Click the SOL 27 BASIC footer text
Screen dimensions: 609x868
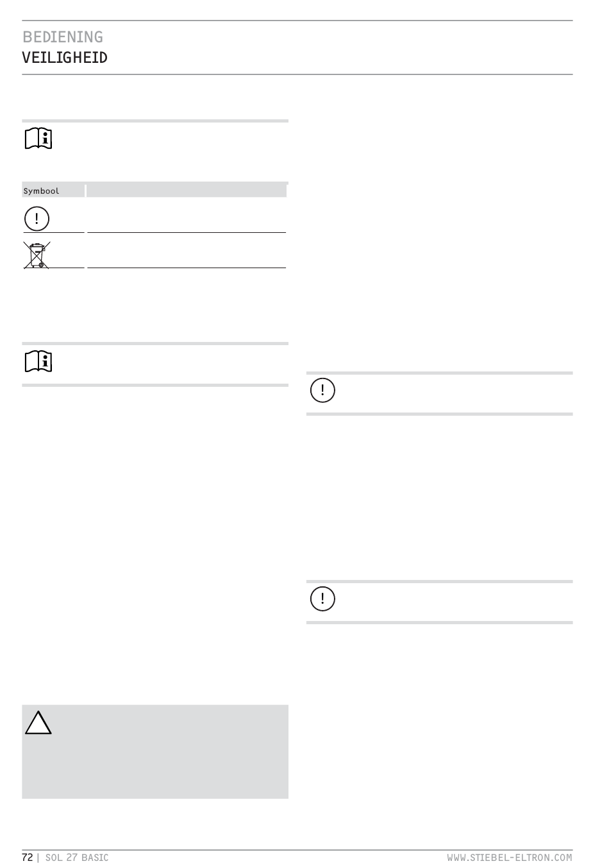77,858
